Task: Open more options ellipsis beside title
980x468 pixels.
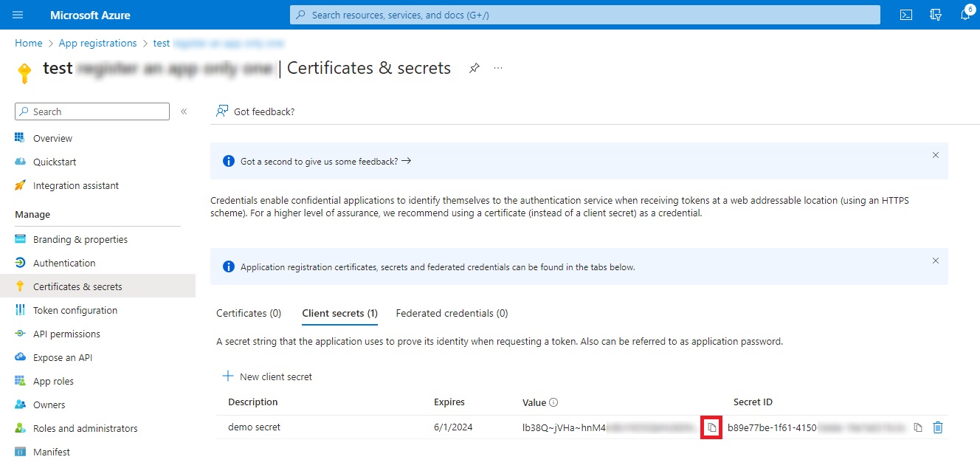Action: [498, 68]
